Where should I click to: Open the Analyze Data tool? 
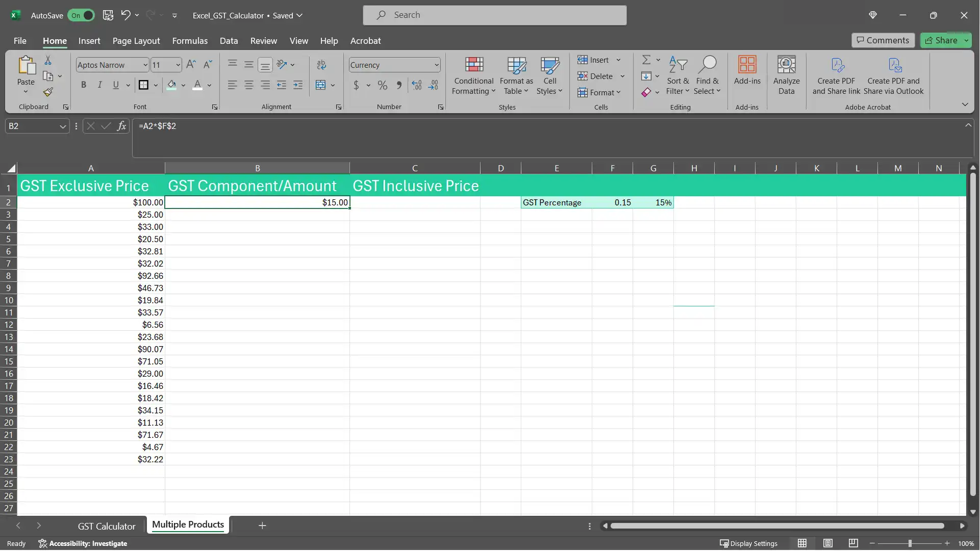(786, 75)
